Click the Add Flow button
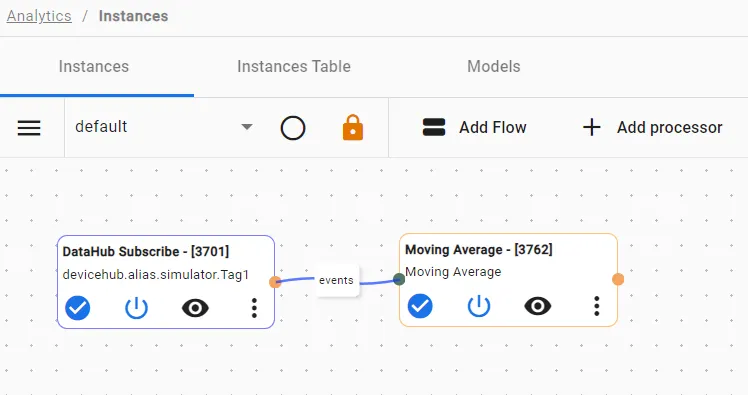748x395 pixels. [x=475, y=127]
